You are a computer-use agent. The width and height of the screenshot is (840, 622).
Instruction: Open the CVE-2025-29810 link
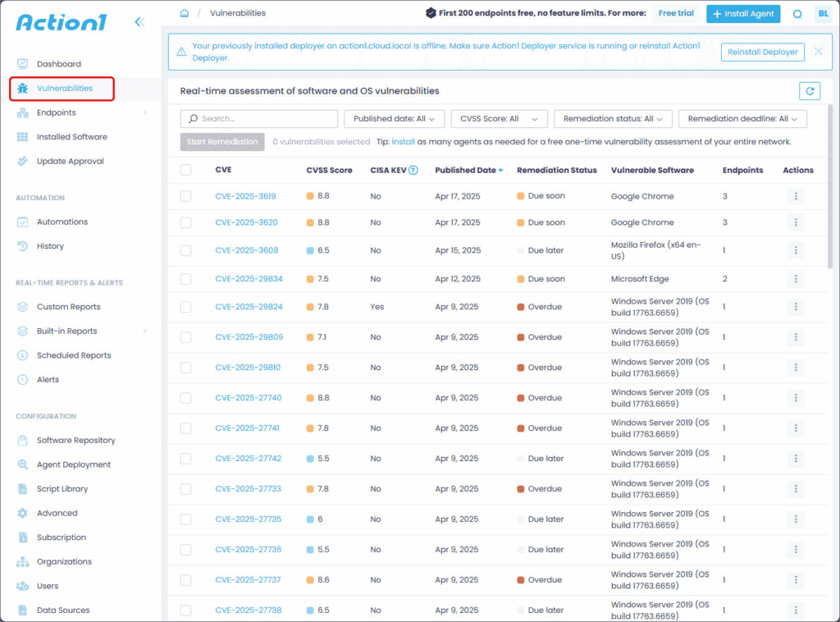(x=248, y=368)
